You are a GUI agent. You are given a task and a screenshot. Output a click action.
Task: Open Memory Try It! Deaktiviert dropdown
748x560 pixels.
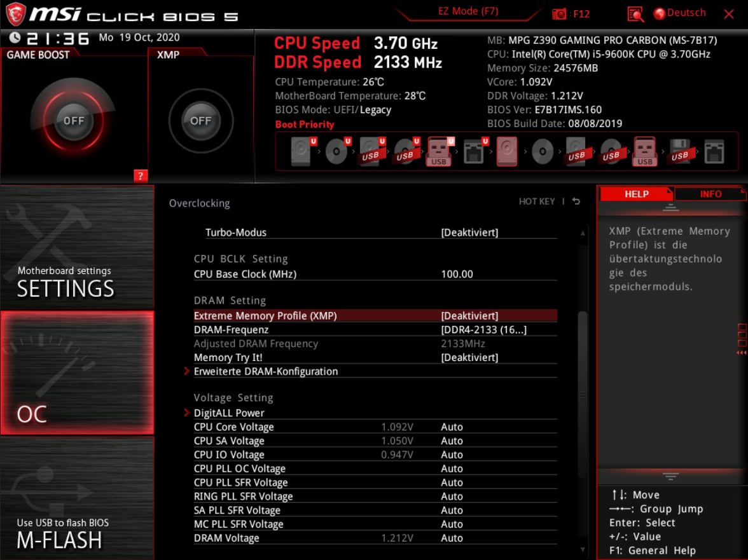coord(469,357)
